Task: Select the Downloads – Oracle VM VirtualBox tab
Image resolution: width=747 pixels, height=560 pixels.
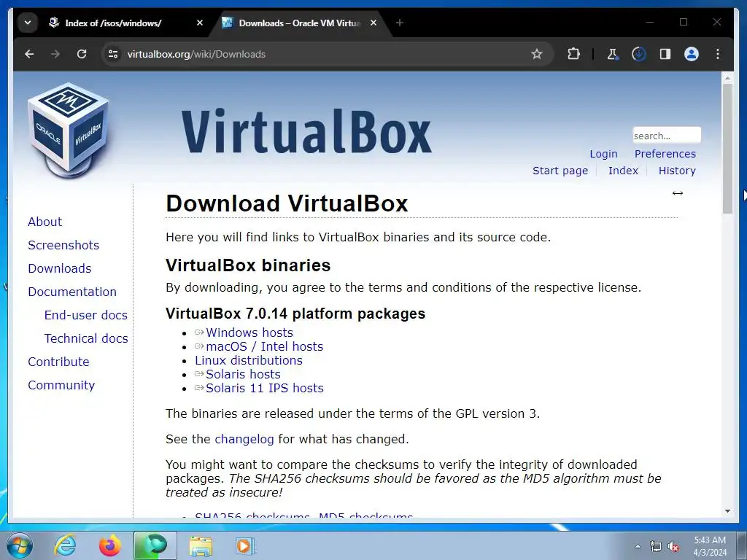Action: coord(299,23)
